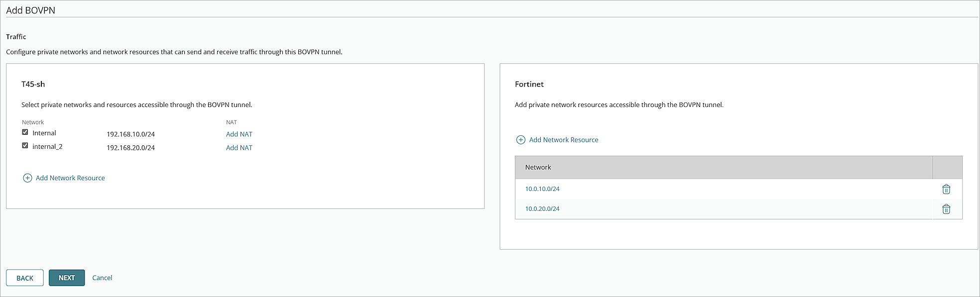Click plus icon under Fortinet panel
980x297 pixels.
coord(520,140)
